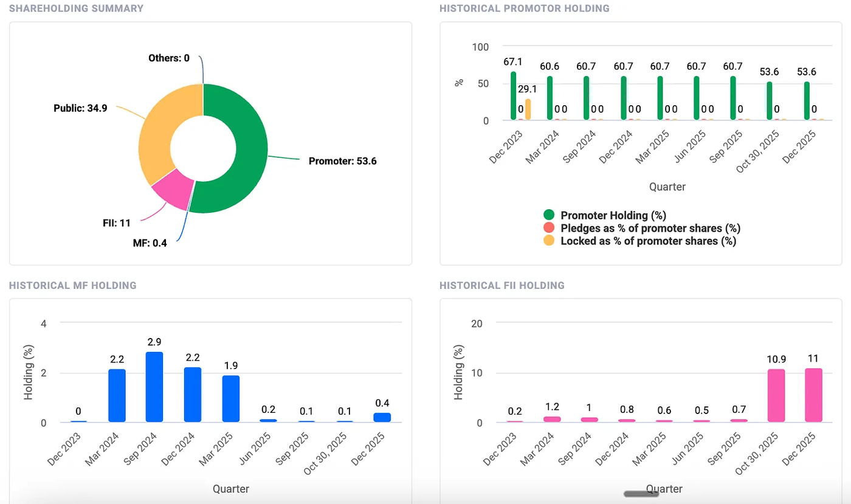This screenshot has height=504, width=851.
Task: Click the yellow Dec 2023 locked shares bar
Action: (528, 109)
